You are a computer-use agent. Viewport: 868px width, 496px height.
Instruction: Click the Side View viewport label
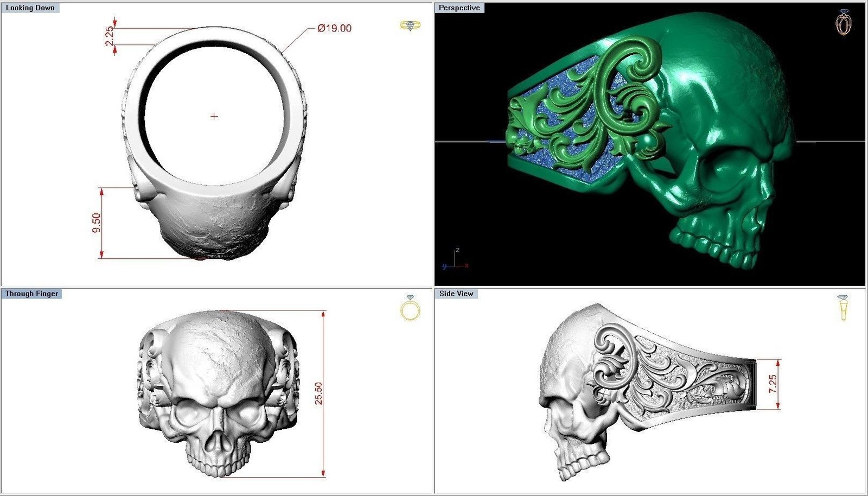[x=456, y=294]
